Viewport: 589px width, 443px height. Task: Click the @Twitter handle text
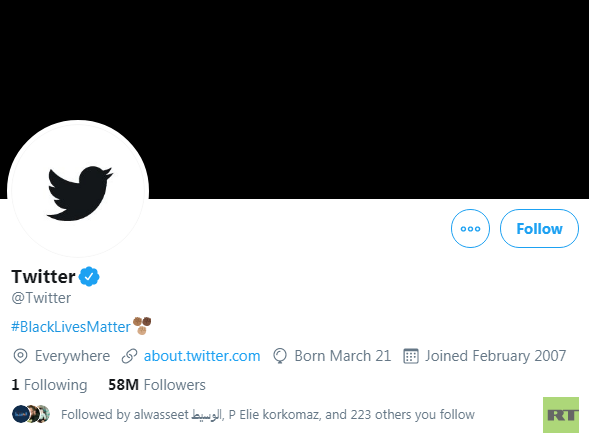[x=41, y=298]
